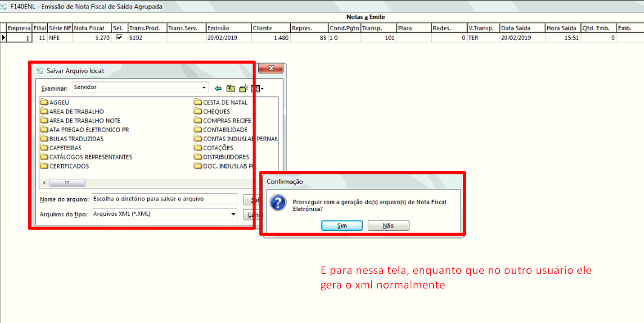Click the Nome do arquivo field
This screenshot has width=644, height=323.
coord(164,199)
